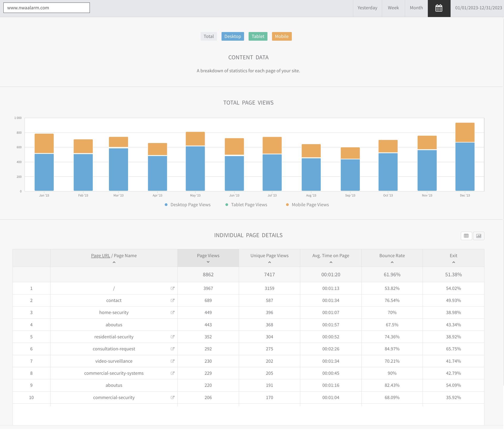Click the Total filter button
This screenshot has width=504, height=432.
(x=209, y=36)
